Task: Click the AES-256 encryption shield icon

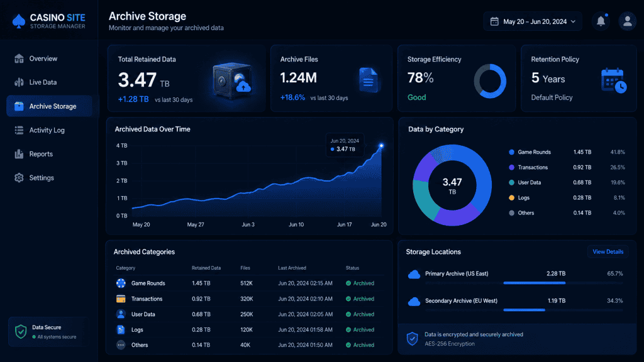Action: click(x=413, y=339)
